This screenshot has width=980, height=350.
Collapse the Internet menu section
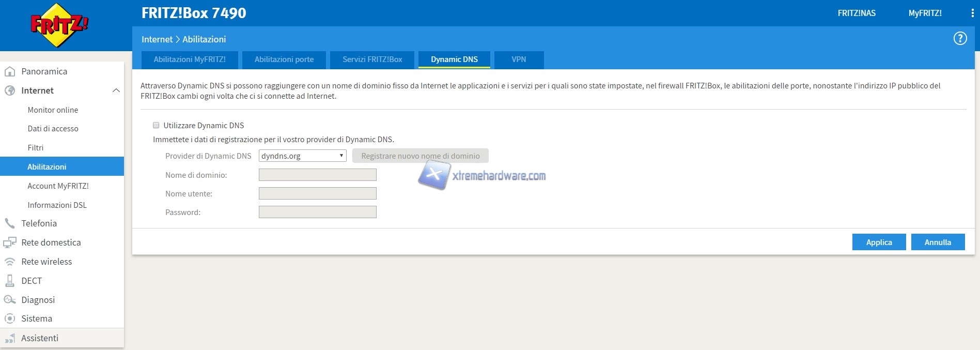[116, 90]
